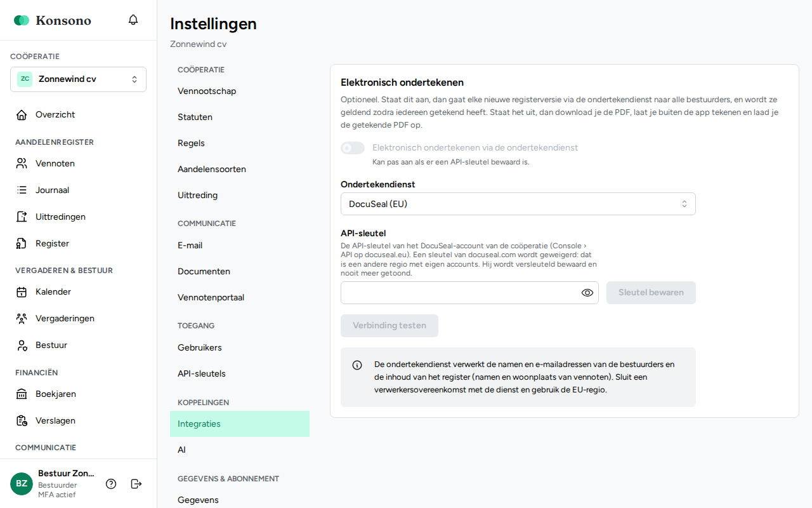
Task: Toggle Elektronisch ondertekenen switch
Action: (353, 148)
